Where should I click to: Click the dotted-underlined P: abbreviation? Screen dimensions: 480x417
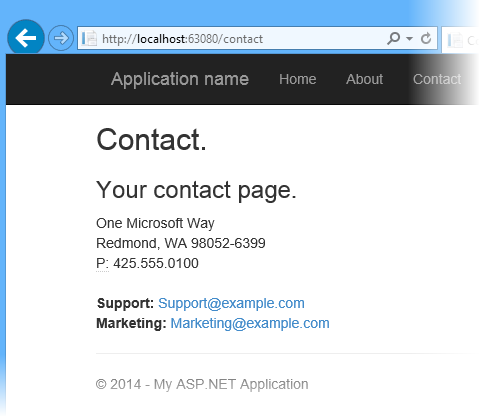(102, 264)
